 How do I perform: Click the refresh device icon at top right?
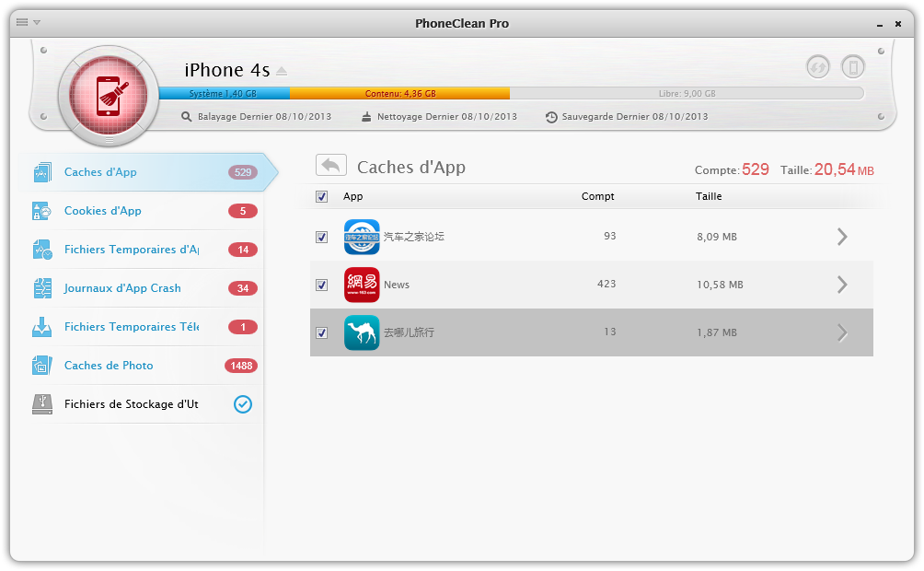818,66
